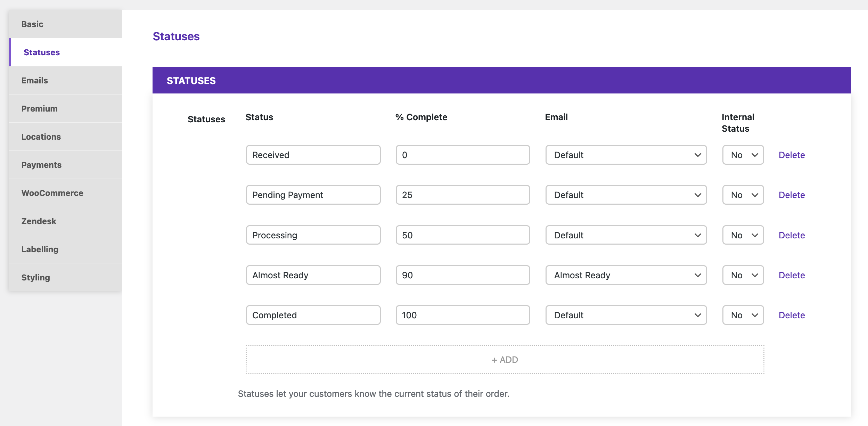Screen dimensions: 868x426
Task: Toggle Internal Status for Received row
Action: pyautogui.click(x=742, y=155)
